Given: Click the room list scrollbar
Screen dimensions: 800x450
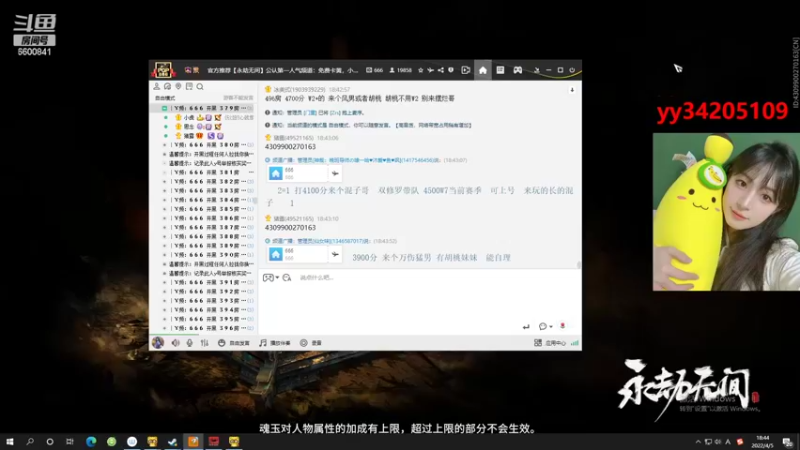Looking at the screenshot, I should tap(255, 201).
